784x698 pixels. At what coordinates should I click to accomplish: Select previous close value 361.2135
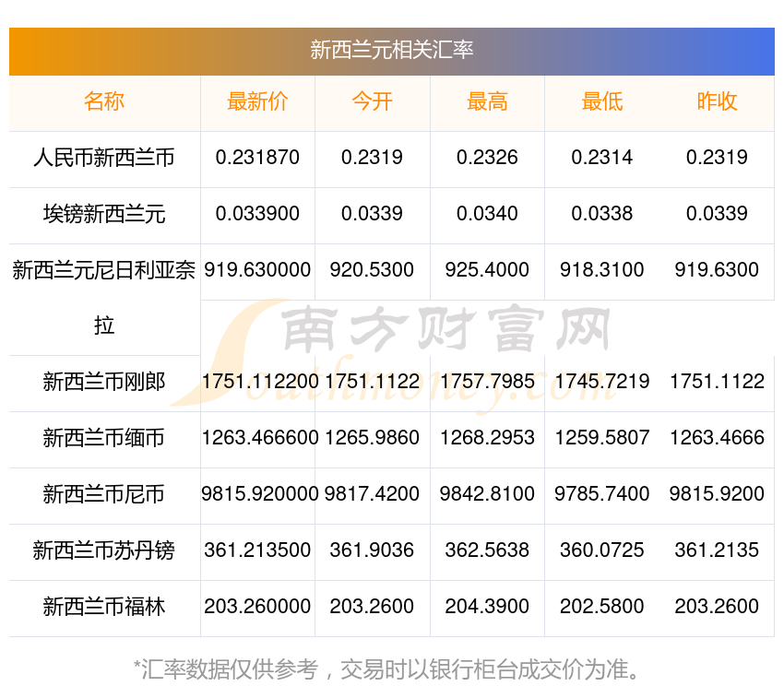tap(717, 550)
